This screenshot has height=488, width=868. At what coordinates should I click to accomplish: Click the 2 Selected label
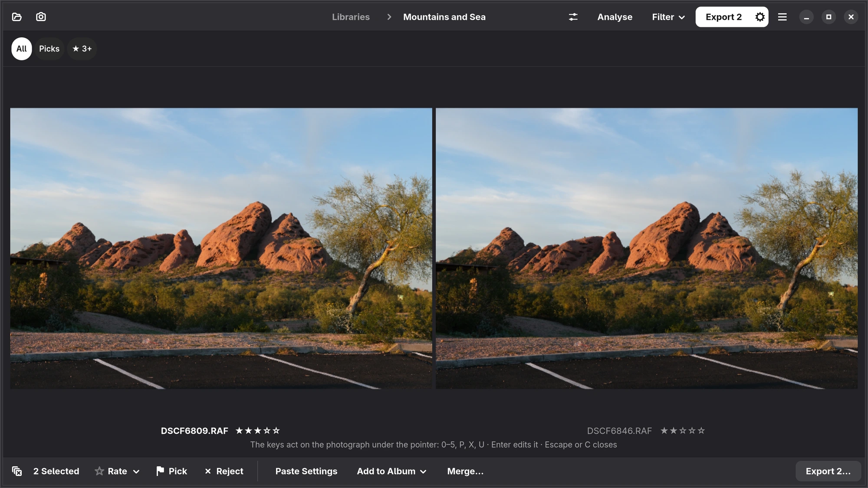[56, 471]
